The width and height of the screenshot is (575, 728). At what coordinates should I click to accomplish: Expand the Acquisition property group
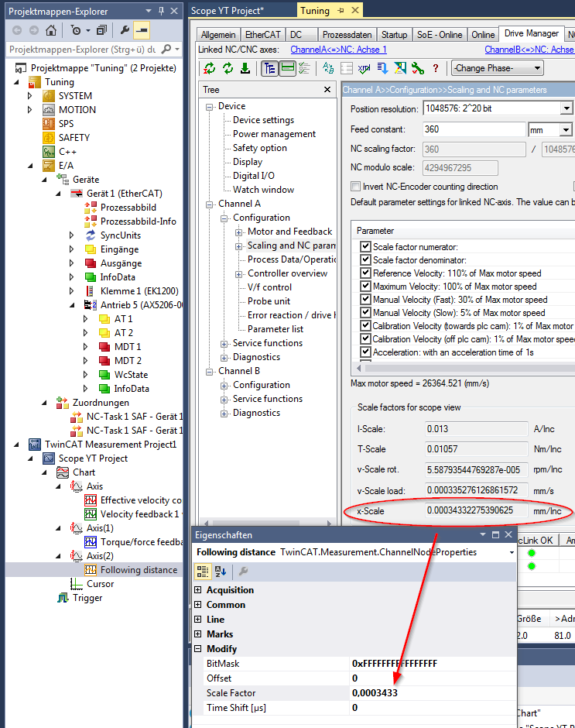pos(198,589)
